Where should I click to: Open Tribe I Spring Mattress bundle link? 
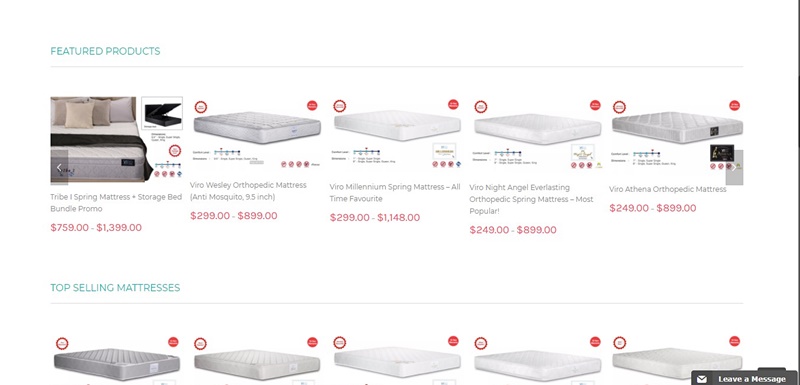point(116,203)
